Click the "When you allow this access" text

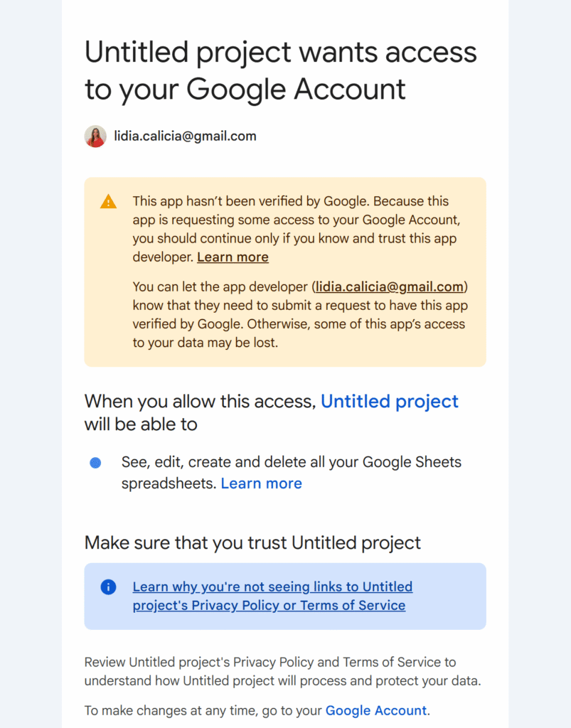pyautogui.click(x=199, y=402)
